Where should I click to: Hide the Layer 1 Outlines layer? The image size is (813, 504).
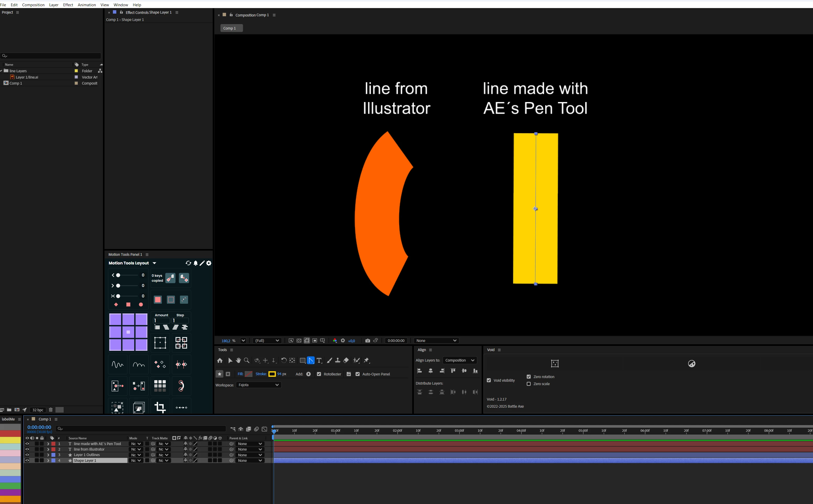pos(27,455)
